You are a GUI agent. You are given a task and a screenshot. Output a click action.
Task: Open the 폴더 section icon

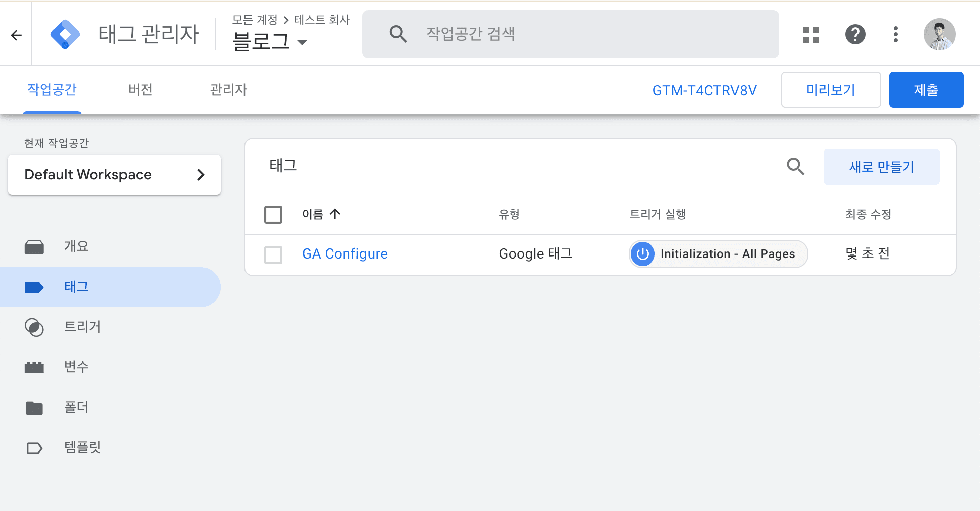point(34,407)
